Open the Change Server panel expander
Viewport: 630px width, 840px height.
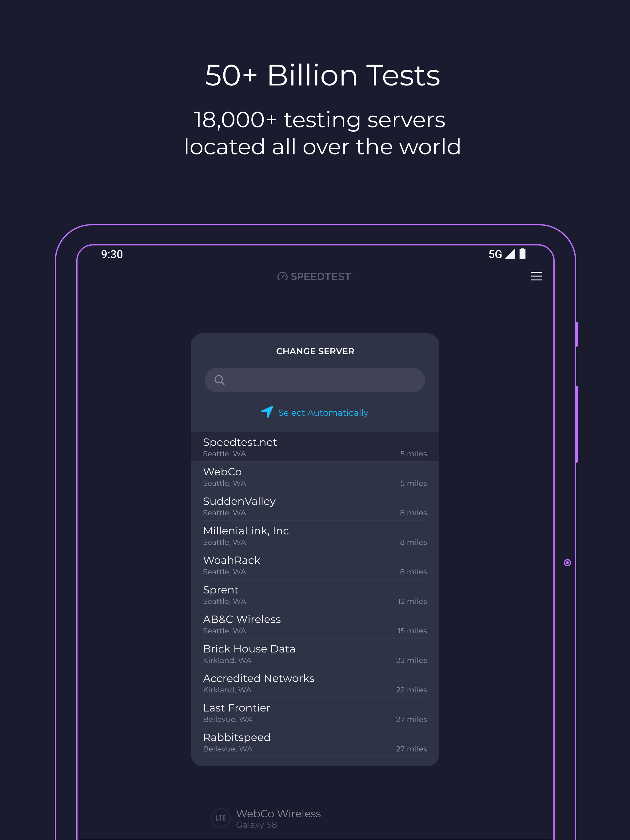coord(315,351)
